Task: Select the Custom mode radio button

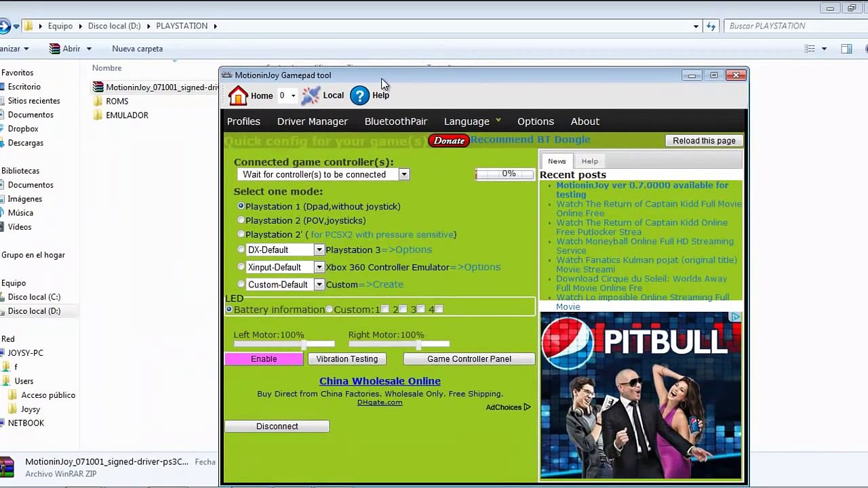Action: (241, 284)
